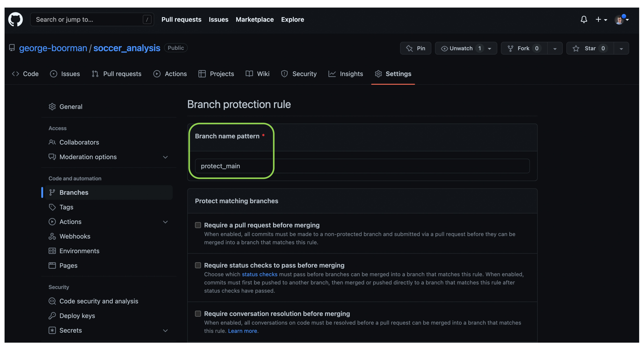Click the Unwatch button
644x358 pixels.
[466, 48]
